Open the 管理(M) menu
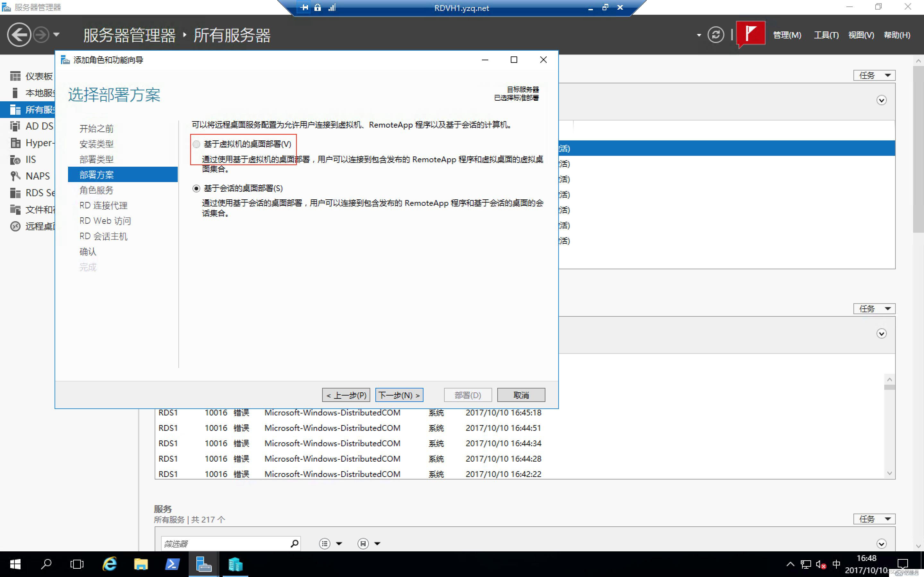Image resolution: width=924 pixels, height=577 pixels. (x=787, y=35)
